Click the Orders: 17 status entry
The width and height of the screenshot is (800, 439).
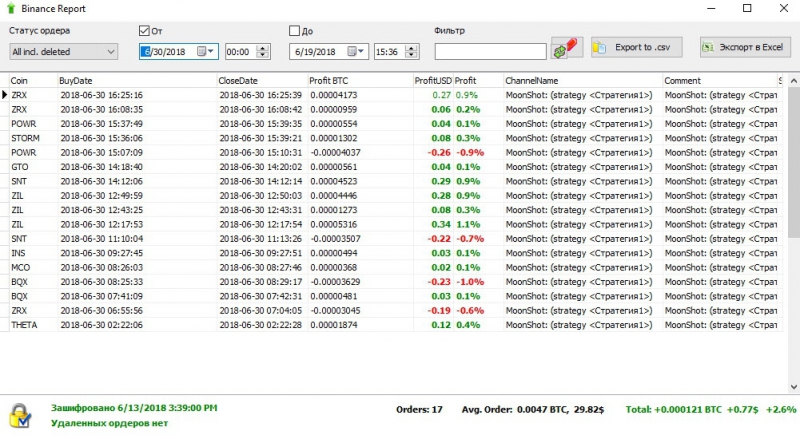(x=419, y=409)
